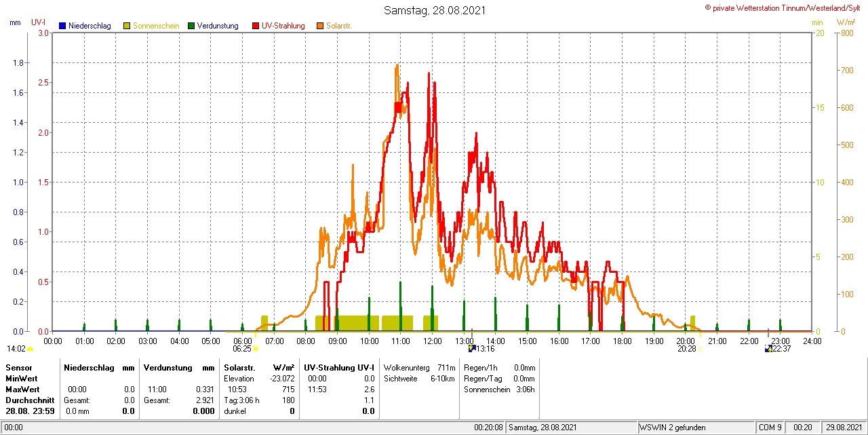
Task: Click the sunrise marker at 06:25
Action: pyautogui.click(x=256, y=349)
